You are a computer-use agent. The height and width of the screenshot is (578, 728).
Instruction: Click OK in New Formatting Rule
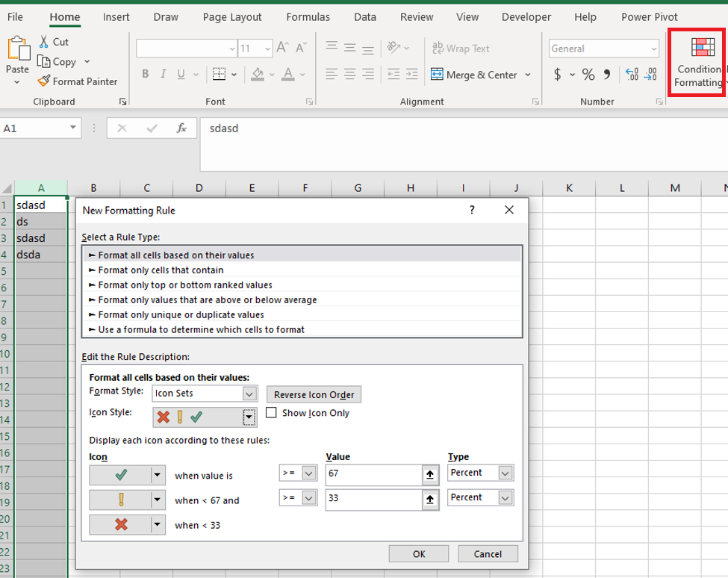click(419, 553)
